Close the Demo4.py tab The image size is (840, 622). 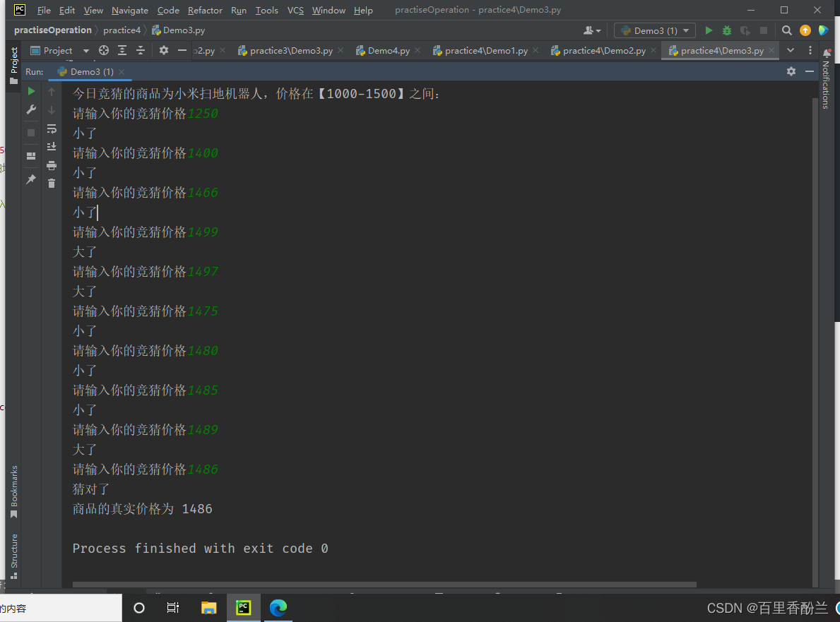pyautogui.click(x=418, y=50)
